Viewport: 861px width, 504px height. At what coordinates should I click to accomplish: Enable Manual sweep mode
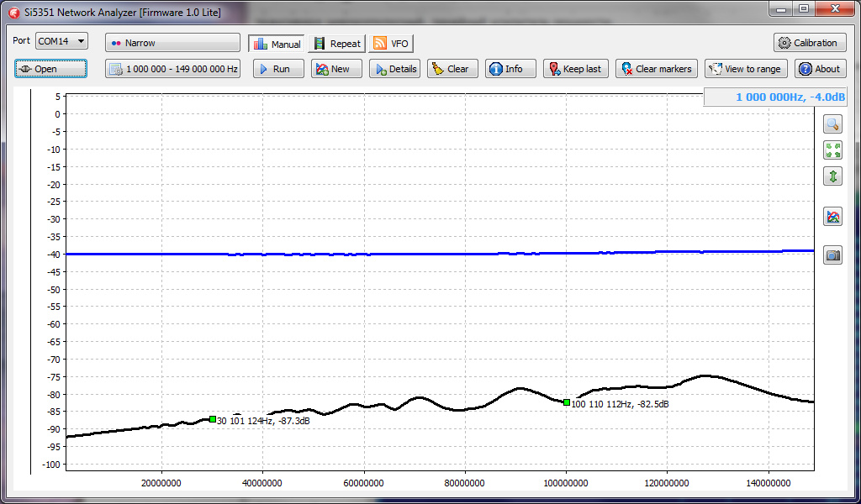(x=277, y=44)
